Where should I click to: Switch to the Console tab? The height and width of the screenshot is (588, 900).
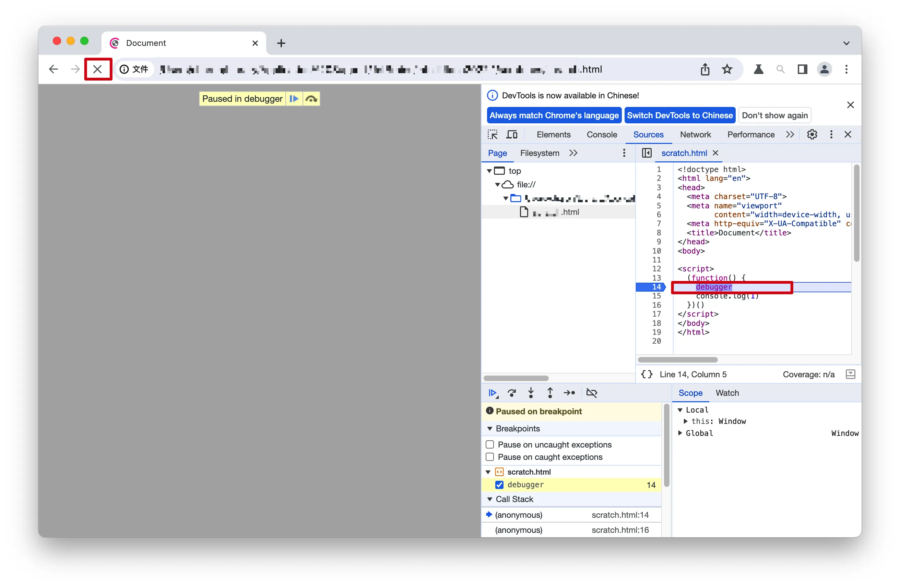click(x=602, y=135)
